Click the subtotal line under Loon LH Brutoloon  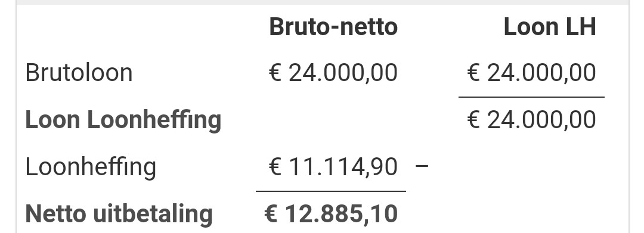tap(531, 97)
